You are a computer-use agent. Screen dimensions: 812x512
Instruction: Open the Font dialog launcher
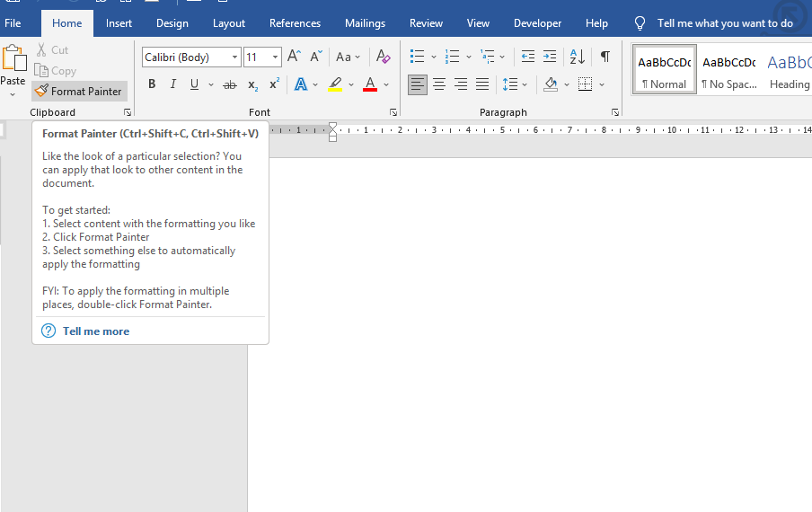(393, 112)
